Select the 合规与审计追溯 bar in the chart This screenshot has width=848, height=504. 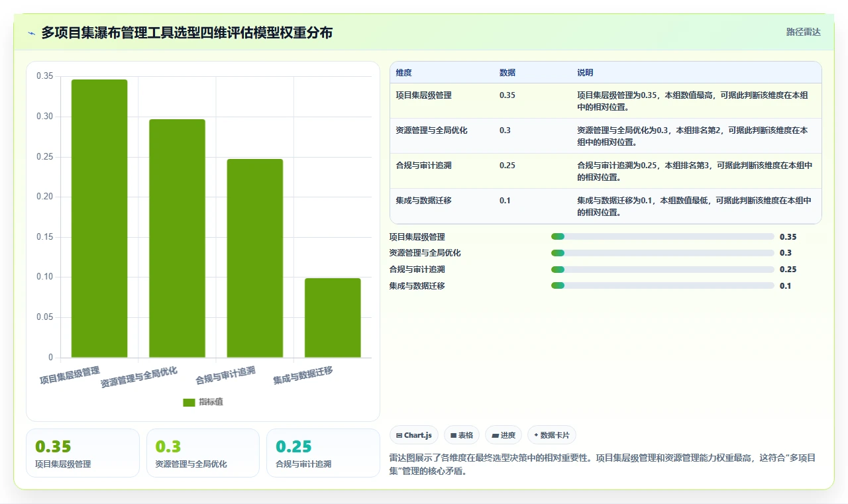click(255, 258)
